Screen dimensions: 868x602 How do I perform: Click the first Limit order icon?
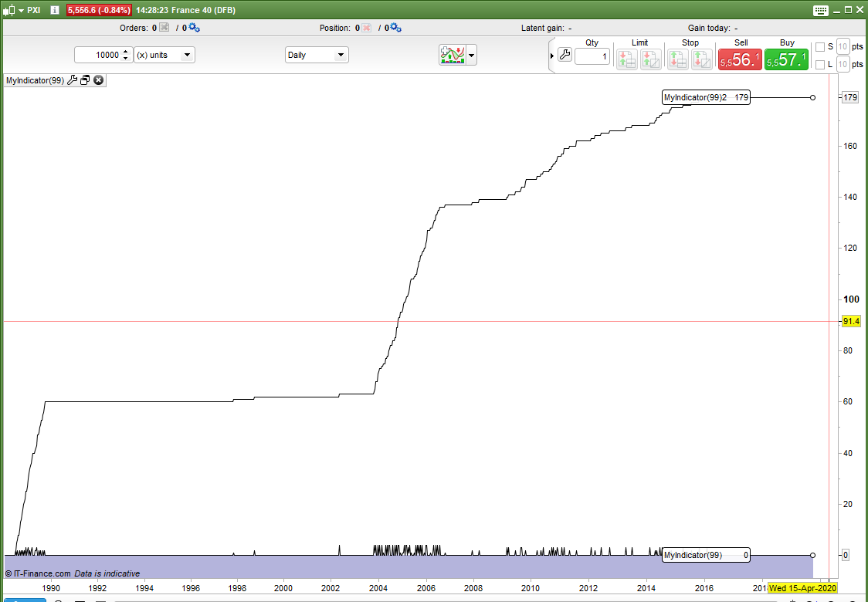pos(627,59)
